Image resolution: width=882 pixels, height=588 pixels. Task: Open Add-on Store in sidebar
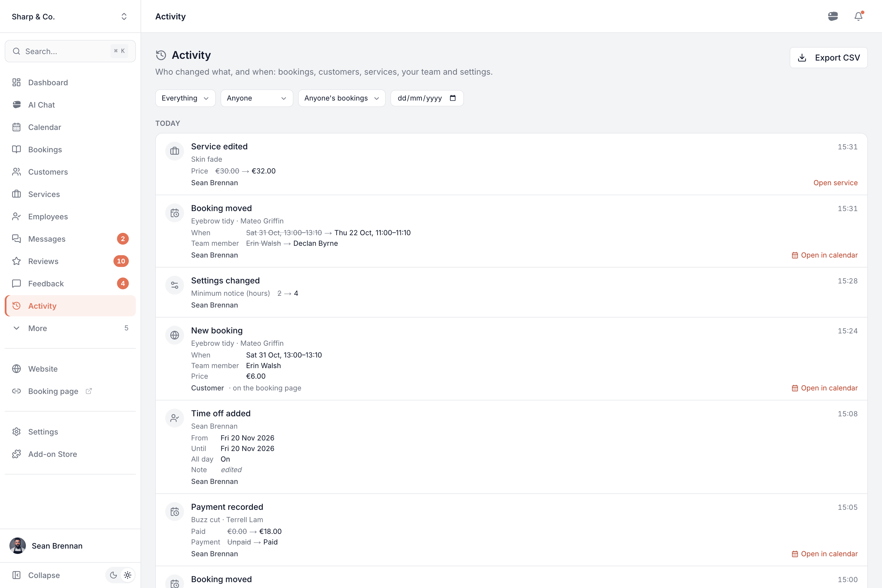[70, 454]
